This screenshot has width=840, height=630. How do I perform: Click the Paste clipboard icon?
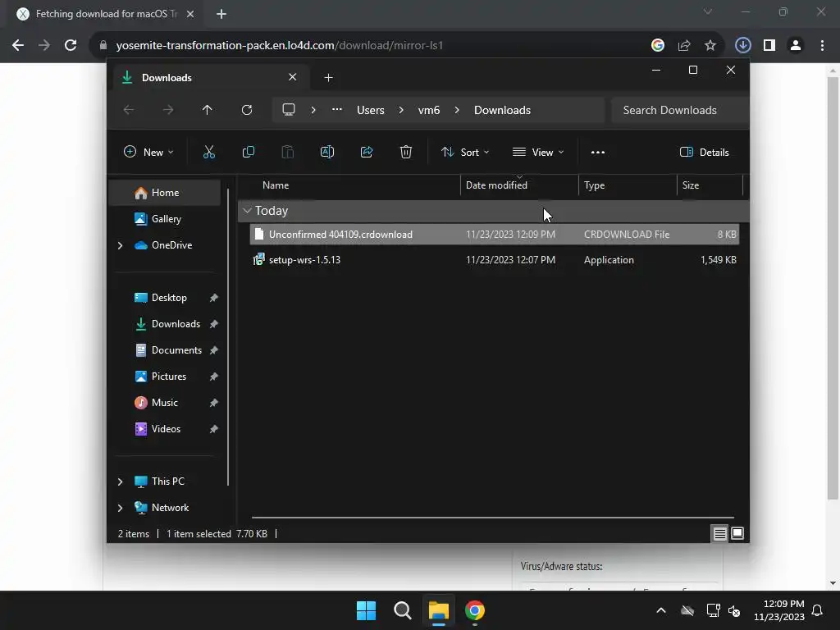pos(288,152)
